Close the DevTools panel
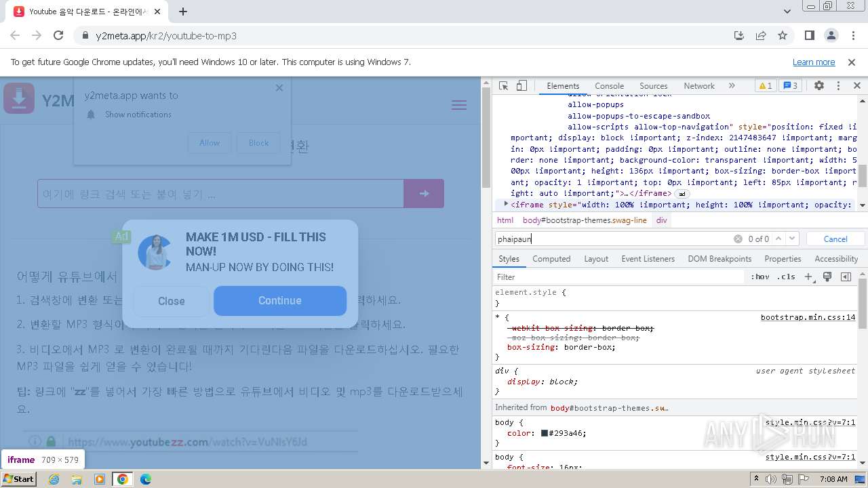 (856, 86)
